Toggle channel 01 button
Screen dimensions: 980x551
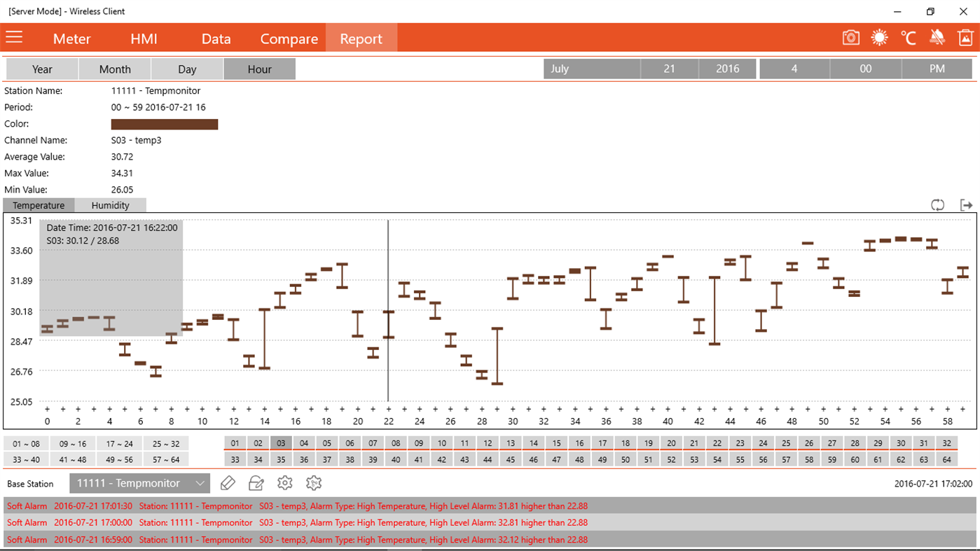(235, 443)
